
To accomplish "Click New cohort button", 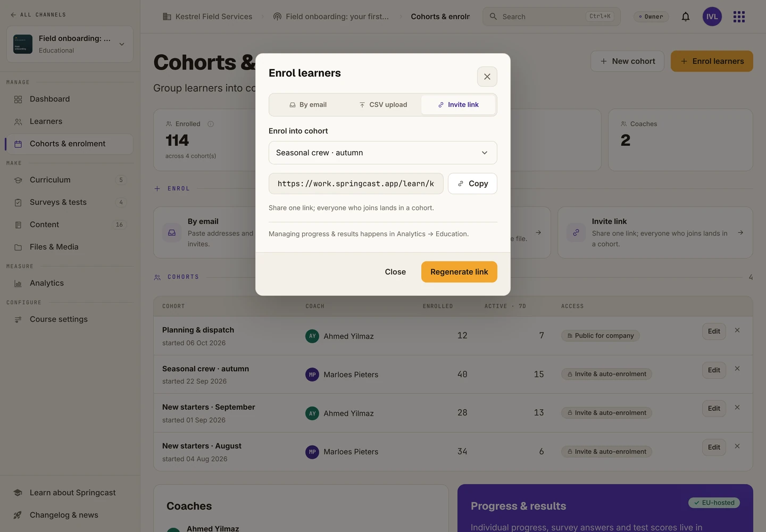I will tap(627, 61).
